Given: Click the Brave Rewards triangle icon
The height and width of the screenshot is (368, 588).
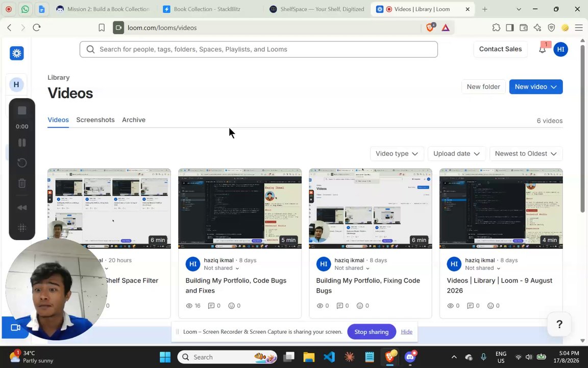Looking at the screenshot, I should coord(446,28).
